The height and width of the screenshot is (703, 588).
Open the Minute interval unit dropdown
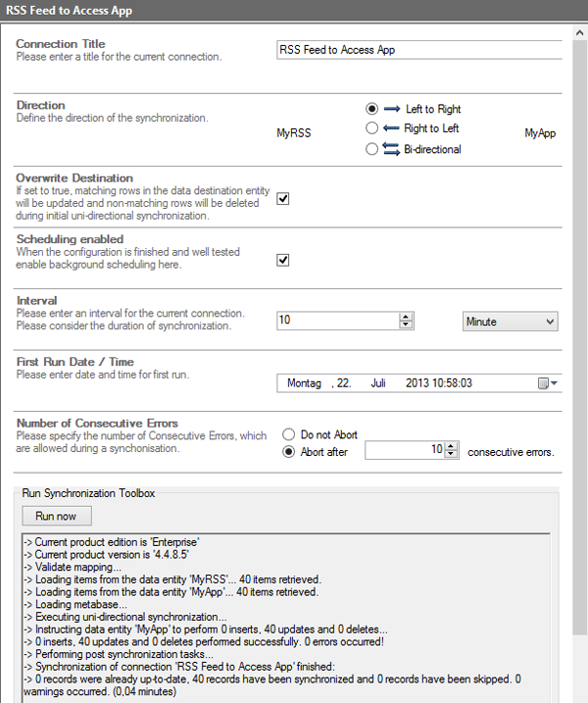[x=510, y=322]
